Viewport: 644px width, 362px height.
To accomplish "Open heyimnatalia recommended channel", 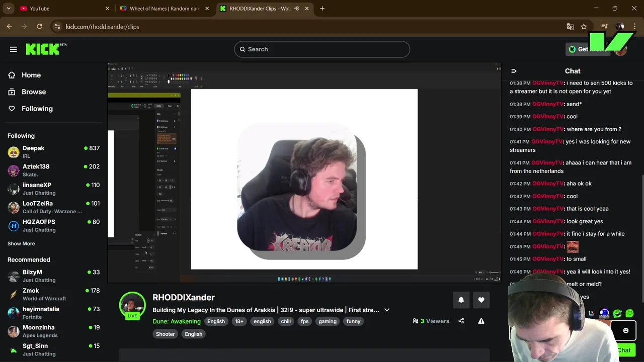I will (x=53, y=313).
